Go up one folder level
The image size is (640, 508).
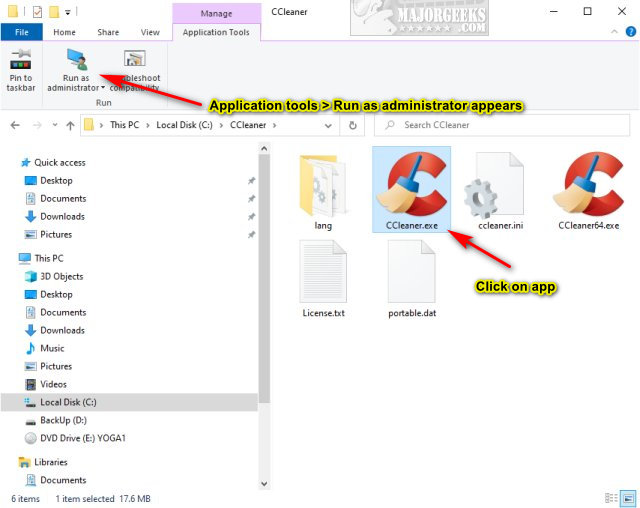[70, 125]
